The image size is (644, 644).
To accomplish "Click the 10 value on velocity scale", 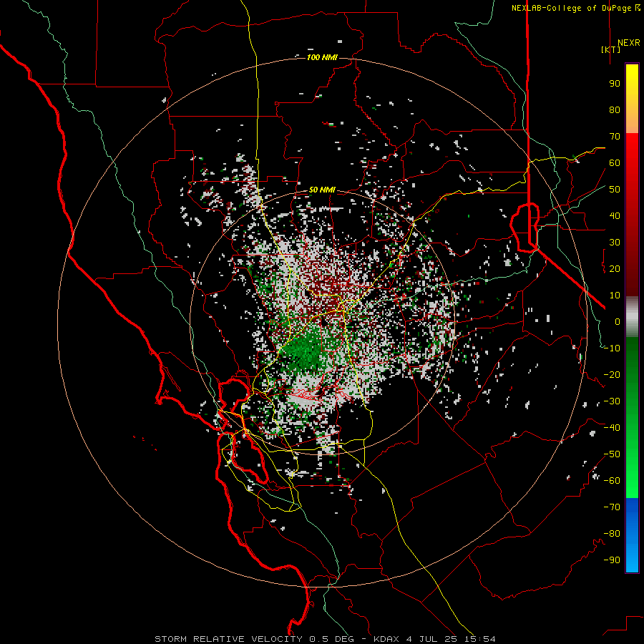I will 615,296.
